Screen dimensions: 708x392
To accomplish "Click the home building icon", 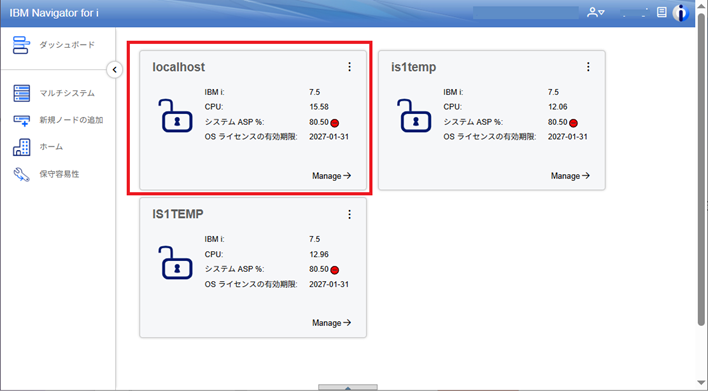I will click(x=21, y=147).
